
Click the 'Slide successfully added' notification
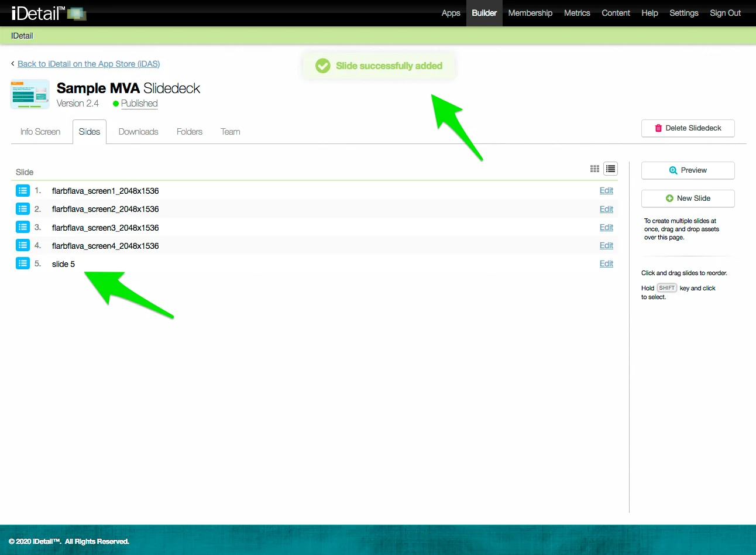click(x=379, y=66)
